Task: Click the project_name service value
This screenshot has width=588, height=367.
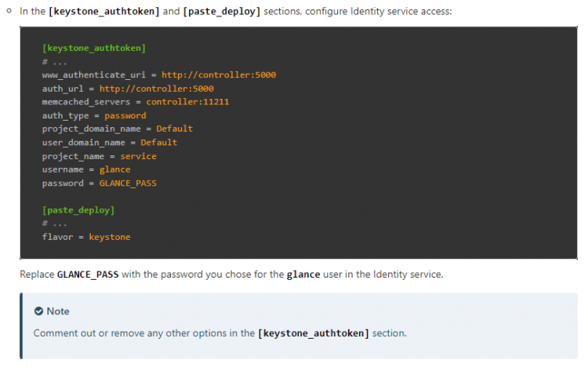Action: click(138, 157)
